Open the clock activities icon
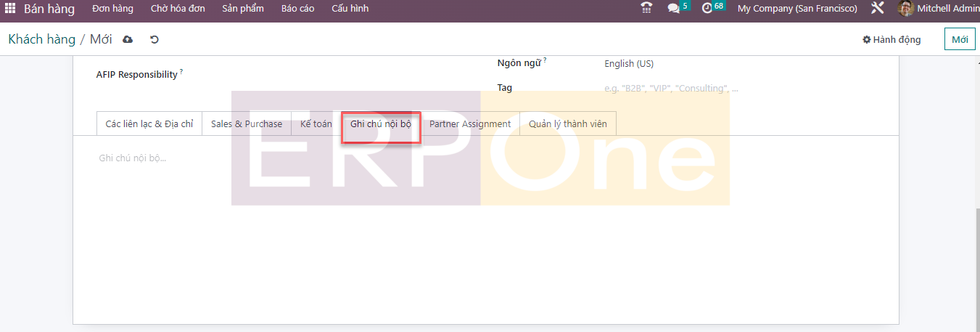 point(707,9)
